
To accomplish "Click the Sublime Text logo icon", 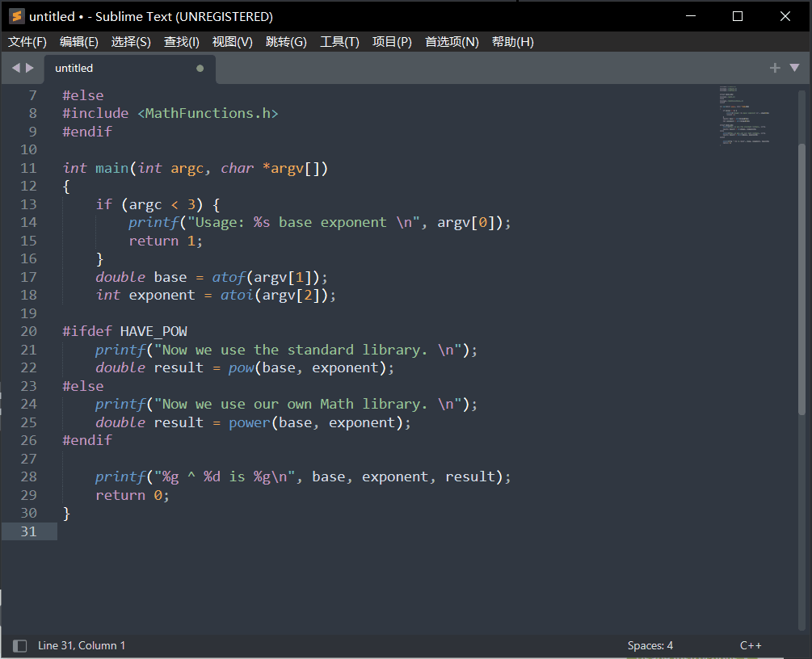I will click(17, 17).
